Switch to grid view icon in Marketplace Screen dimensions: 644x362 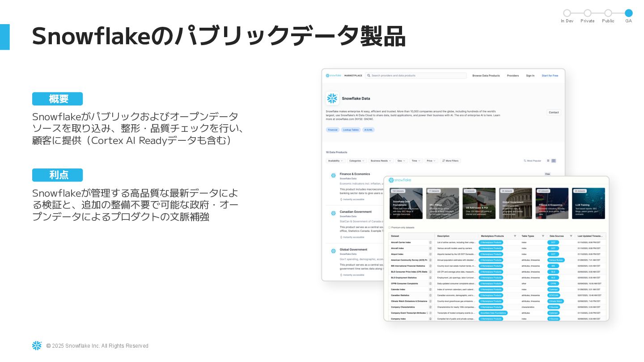548,160
